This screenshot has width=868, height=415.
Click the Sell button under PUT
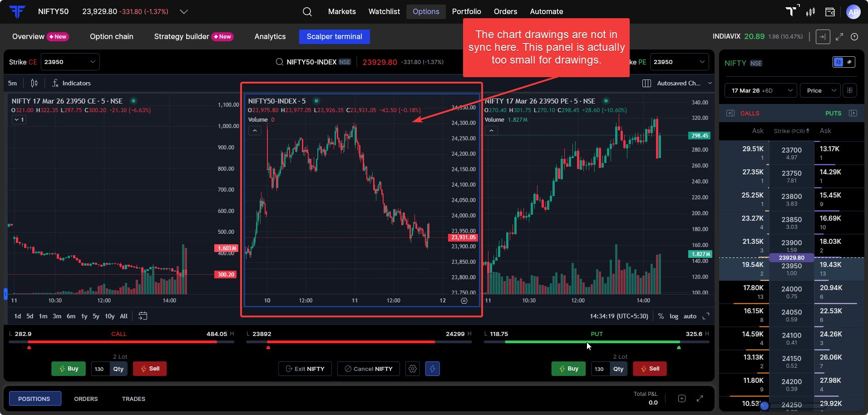650,369
